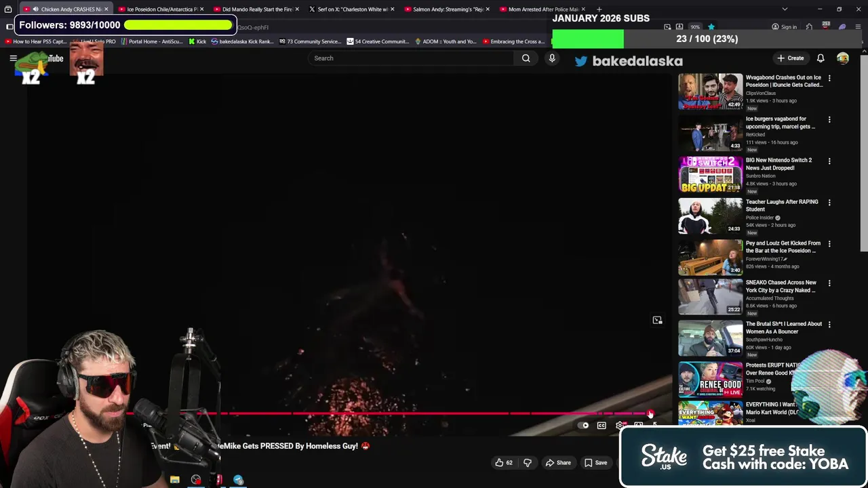The height and width of the screenshot is (488, 868).
Task: Open more options for Wvagabond Crashes Out video
Action: point(829,79)
